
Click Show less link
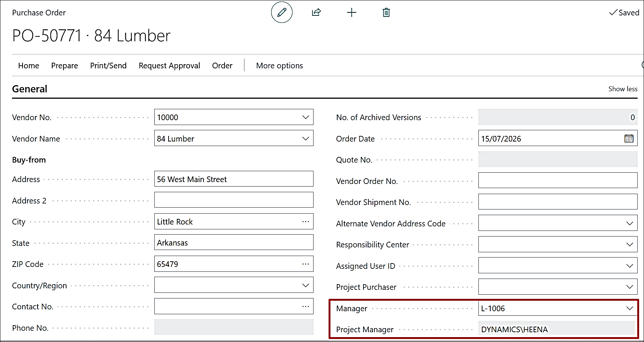[623, 89]
